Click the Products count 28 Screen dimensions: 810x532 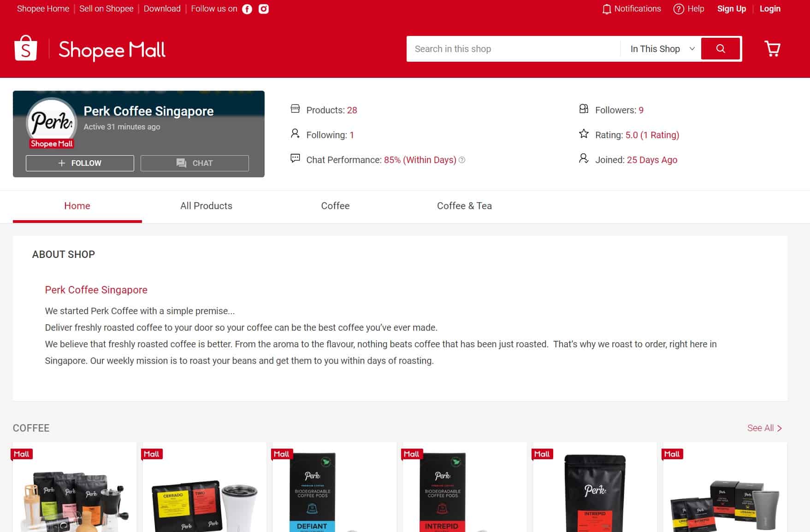tap(352, 110)
